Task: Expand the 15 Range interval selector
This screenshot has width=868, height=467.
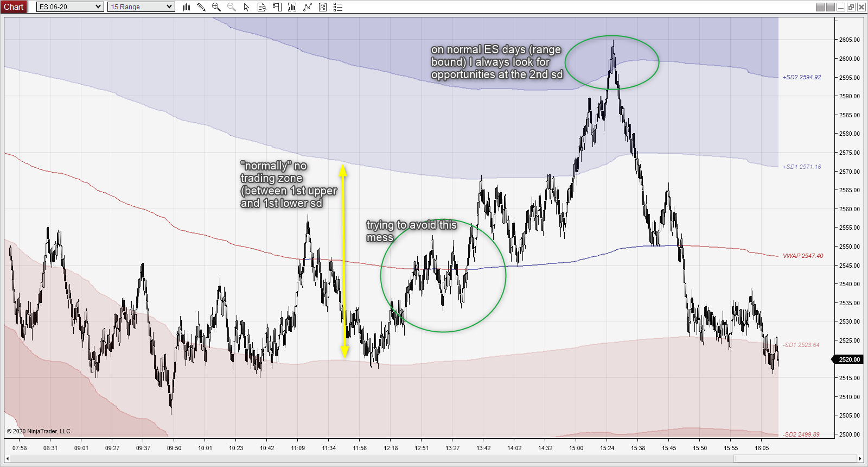Action: click(x=141, y=7)
